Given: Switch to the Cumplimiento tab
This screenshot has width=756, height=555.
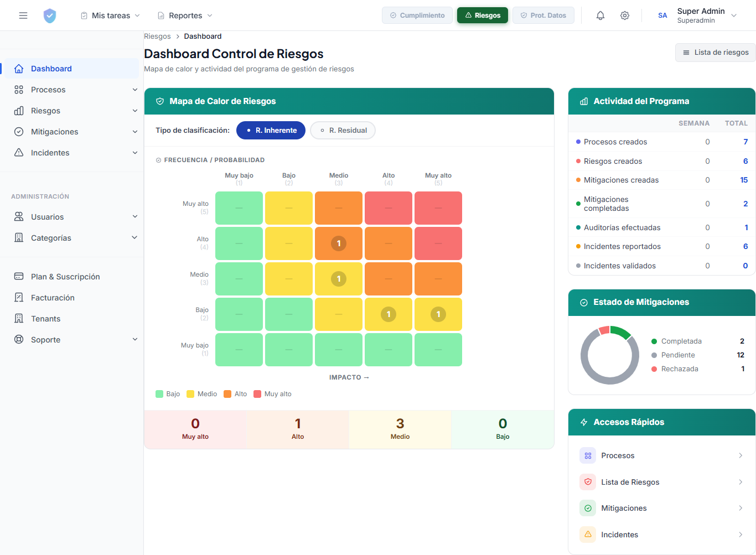Looking at the screenshot, I should click(417, 15).
